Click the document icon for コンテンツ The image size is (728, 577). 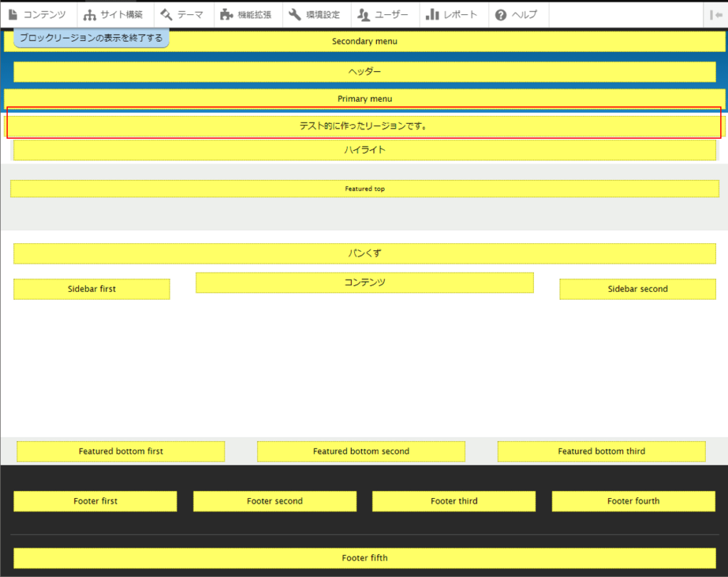[13, 14]
